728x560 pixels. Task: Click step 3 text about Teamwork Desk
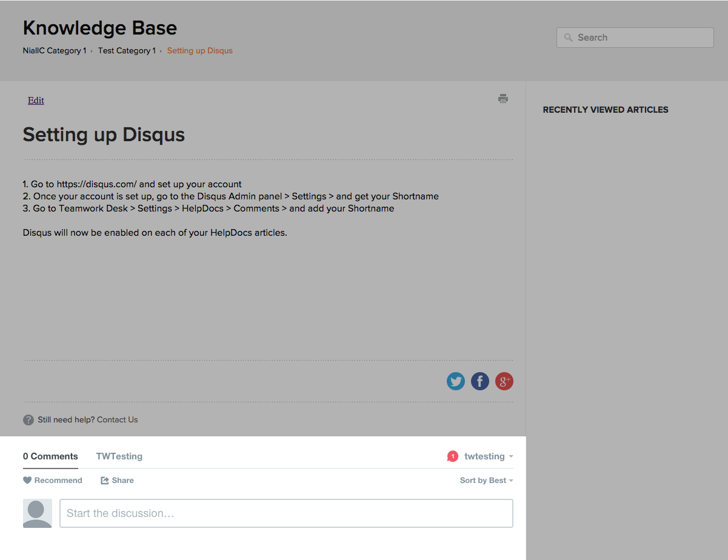(209, 208)
